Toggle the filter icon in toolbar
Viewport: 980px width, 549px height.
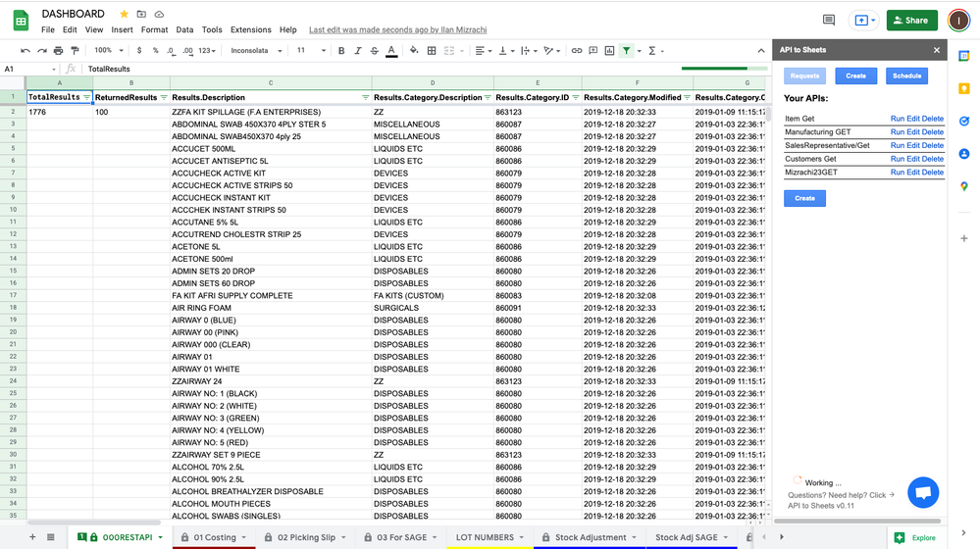pos(626,51)
